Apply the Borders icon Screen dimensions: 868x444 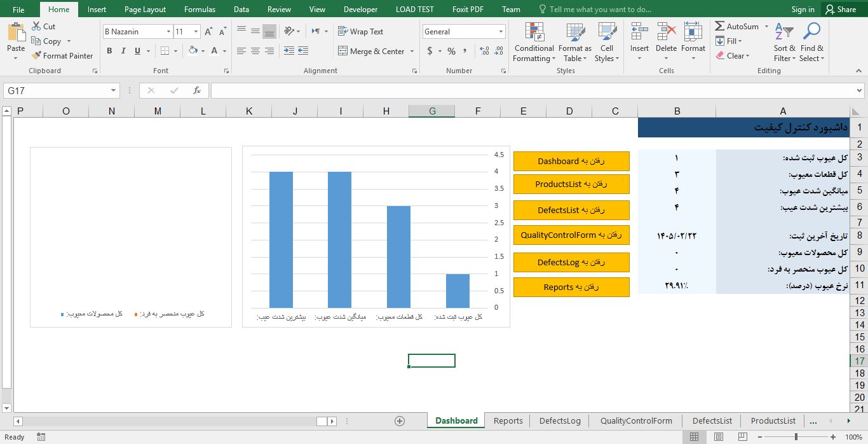tap(165, 51)
